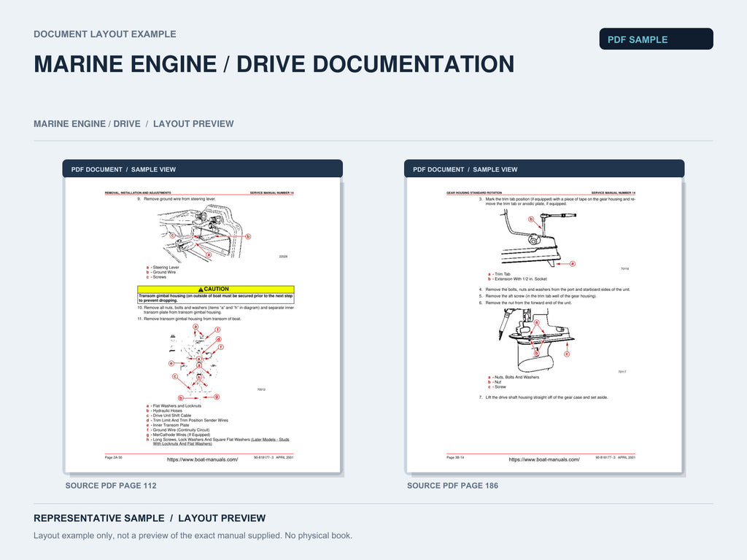Image resolution: width=747 pixels, height=560 pixels.
Task: Click step 11 'Remove transom gimbal housing' text
Action: [x=189, y=319]
